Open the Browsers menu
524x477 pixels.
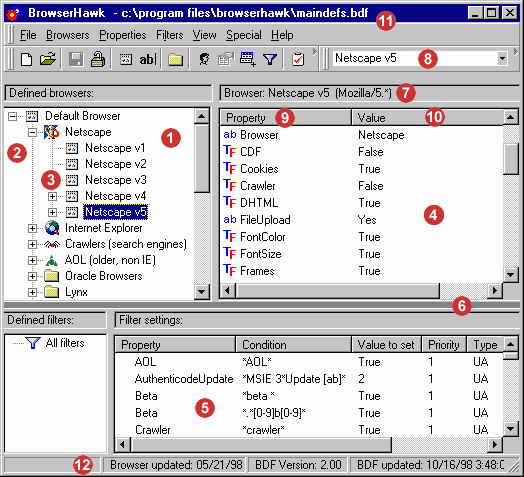pos(68,35)
